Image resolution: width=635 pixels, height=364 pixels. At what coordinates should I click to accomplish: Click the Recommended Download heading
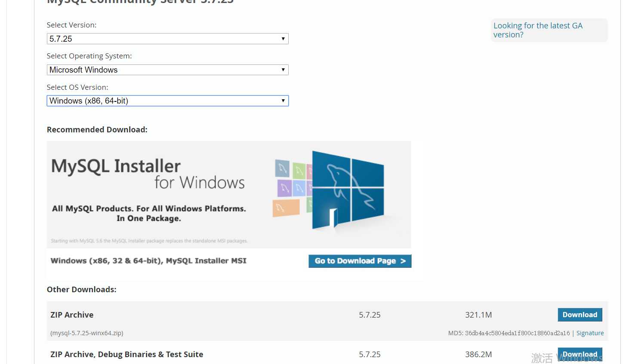click(97, 129)
